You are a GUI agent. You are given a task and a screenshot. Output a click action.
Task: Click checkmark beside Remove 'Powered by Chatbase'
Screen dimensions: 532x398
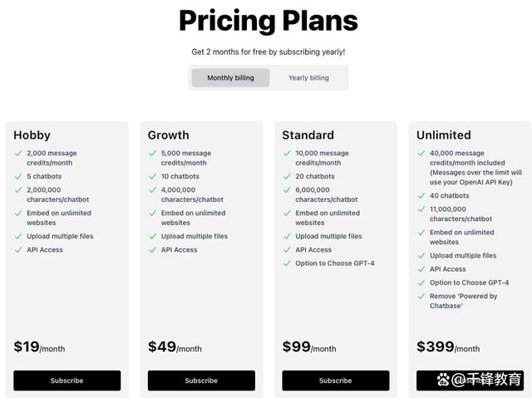421,296
